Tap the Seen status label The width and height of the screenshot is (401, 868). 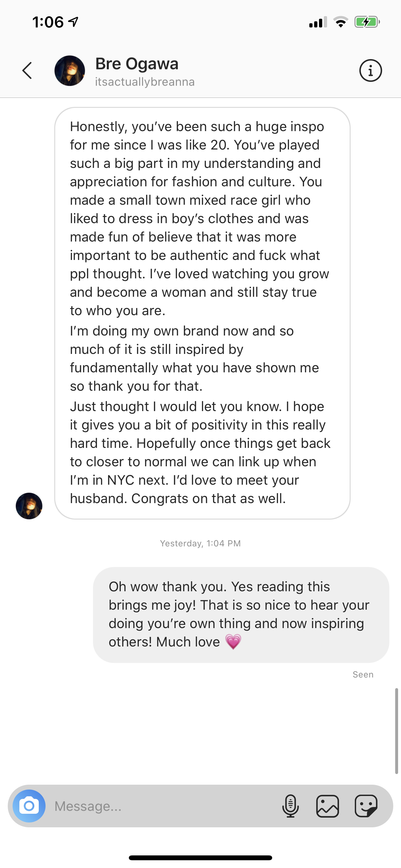(363, 674)
